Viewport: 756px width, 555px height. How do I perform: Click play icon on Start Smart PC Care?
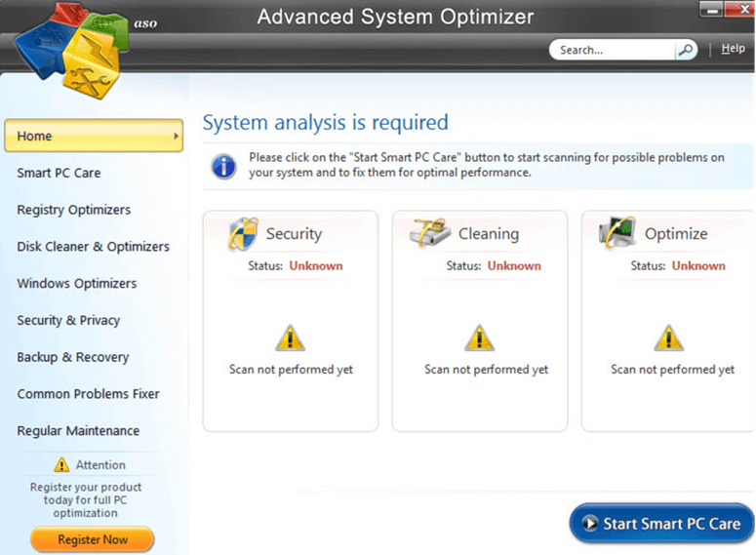tap(589, 523)
